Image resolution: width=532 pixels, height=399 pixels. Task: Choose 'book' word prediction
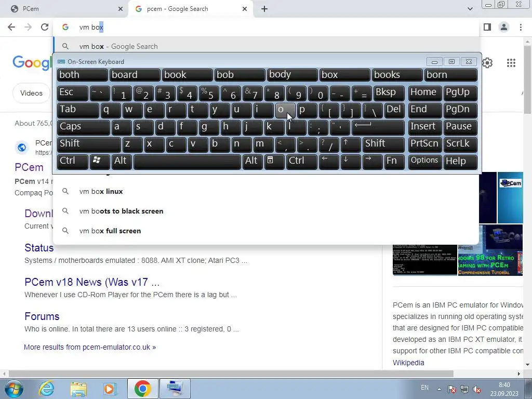(x=187, y=75)
